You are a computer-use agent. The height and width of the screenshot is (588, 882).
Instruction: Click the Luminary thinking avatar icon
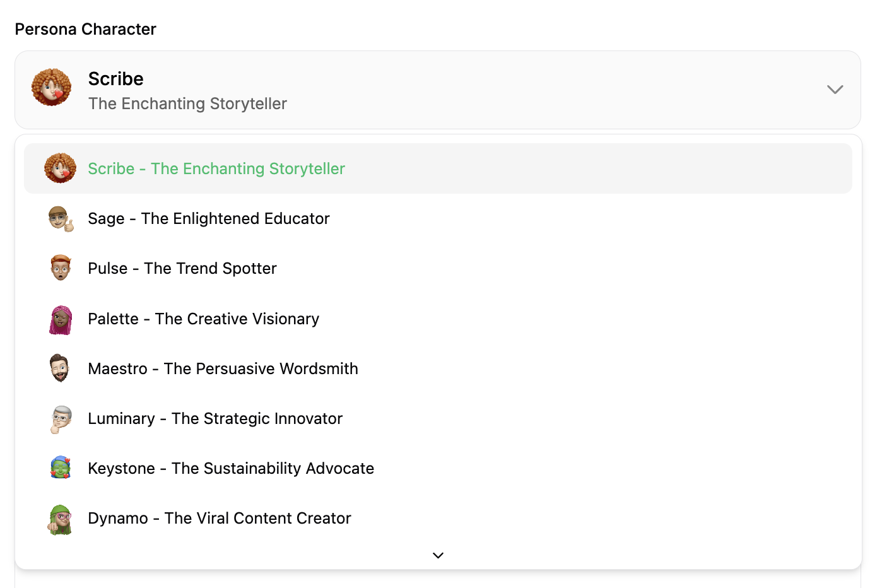click(61, 419)
